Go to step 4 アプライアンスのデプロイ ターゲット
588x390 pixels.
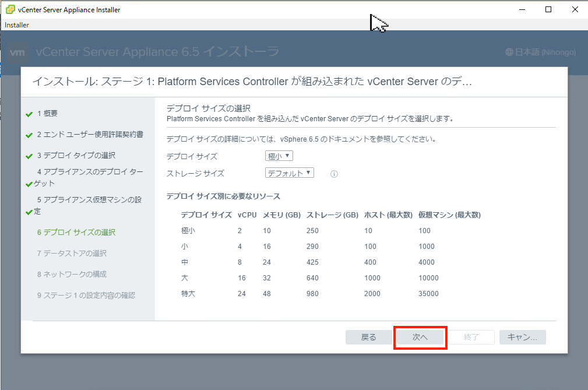point(89,177)
